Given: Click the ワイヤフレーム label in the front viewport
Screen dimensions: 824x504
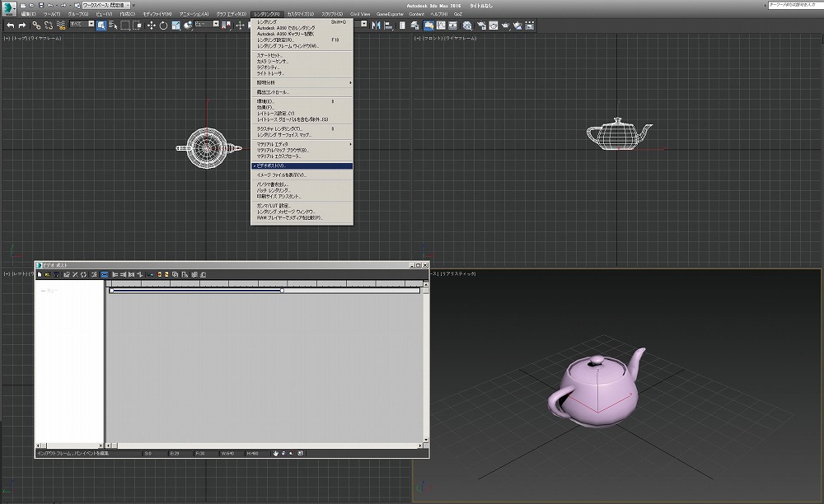Looking at the screenshot, I should click(x=460, y=39).
